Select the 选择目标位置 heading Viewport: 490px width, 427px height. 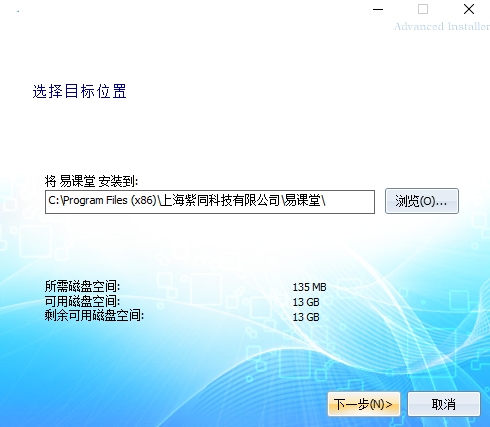pyautogui.click(x=79, y=91)
